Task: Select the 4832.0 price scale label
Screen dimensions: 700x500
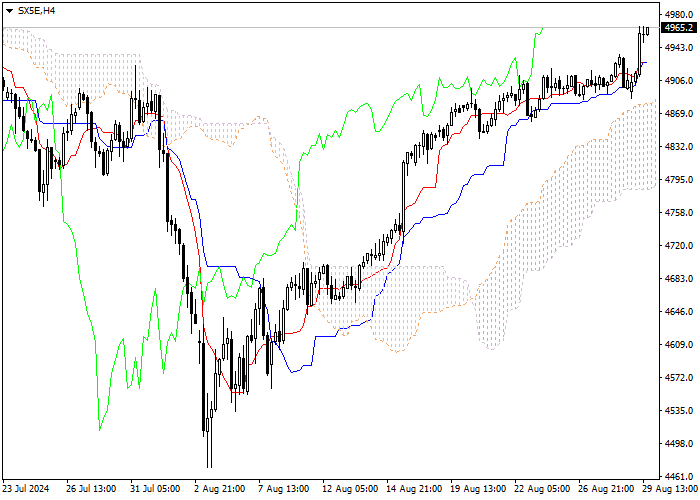Action: point(679,146)
